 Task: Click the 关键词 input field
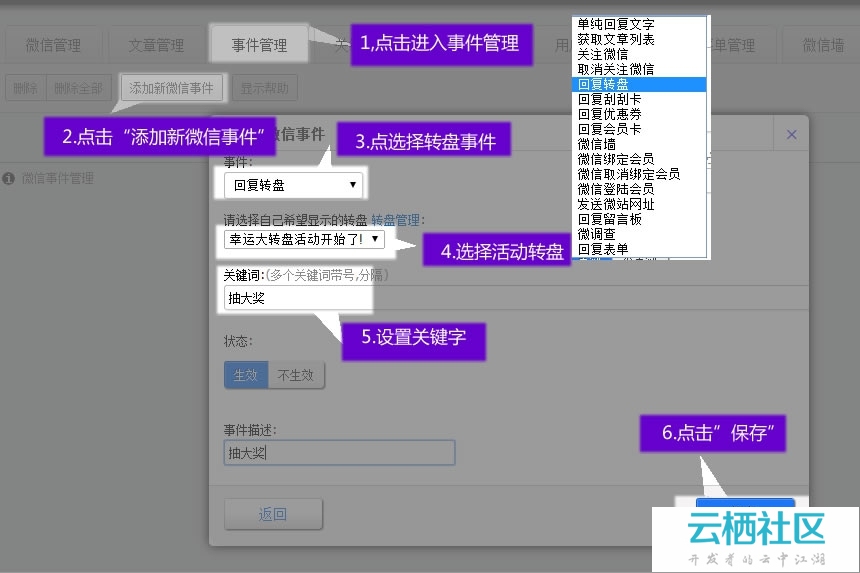pyautogui.click(x=298, y=298)
